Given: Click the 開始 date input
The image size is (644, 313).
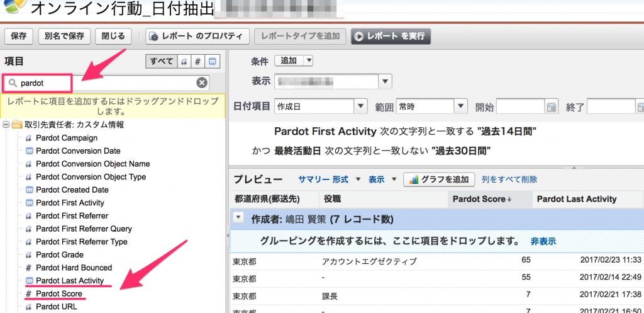Looking at the screenshot, I should tap(520, 106).
